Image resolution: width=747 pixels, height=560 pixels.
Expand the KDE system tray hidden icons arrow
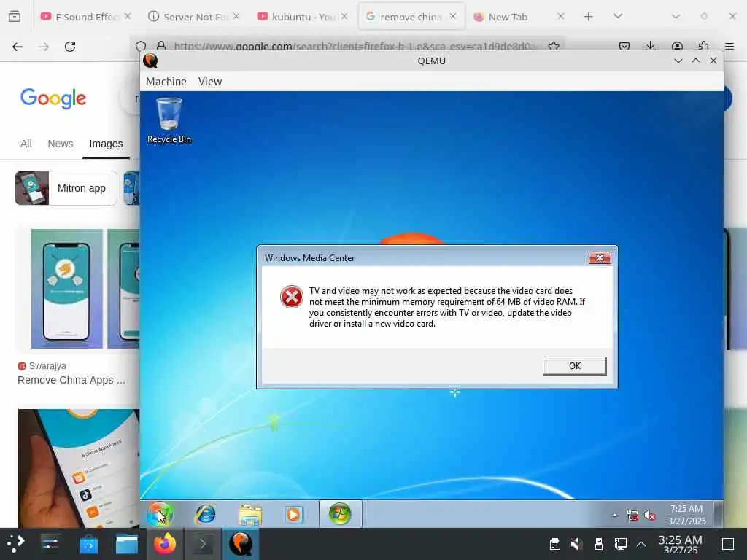641,544
